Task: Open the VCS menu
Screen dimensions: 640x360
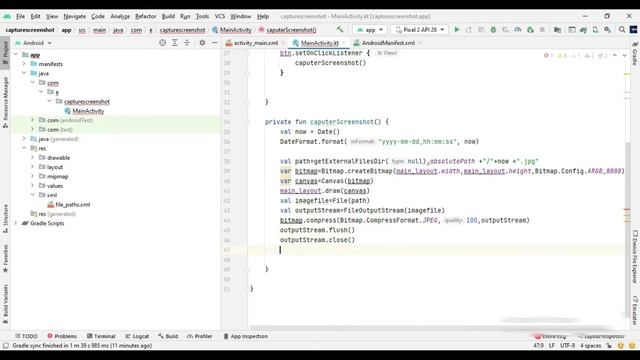Action: click(x=220, y=16)
